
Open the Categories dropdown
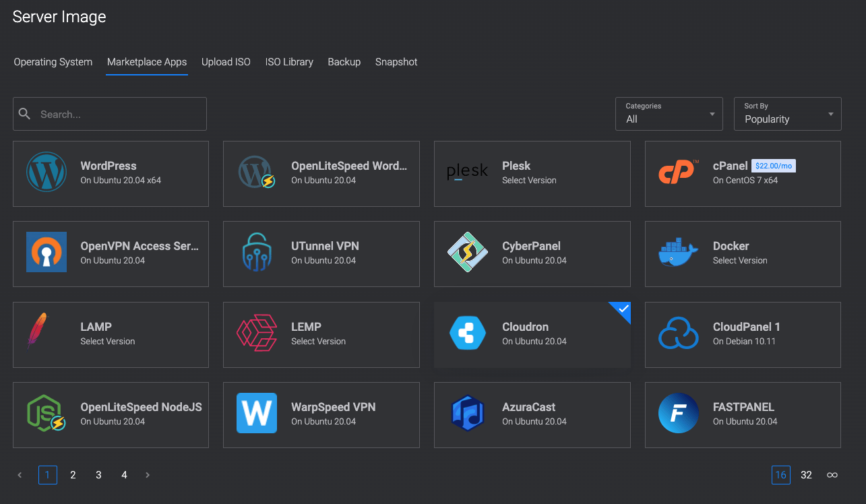click(669, 114)
